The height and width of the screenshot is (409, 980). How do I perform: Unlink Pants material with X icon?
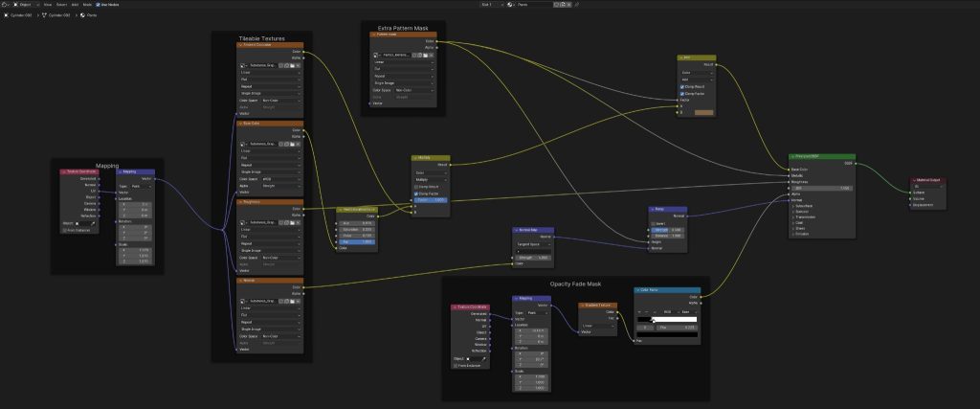click(568, 5)
